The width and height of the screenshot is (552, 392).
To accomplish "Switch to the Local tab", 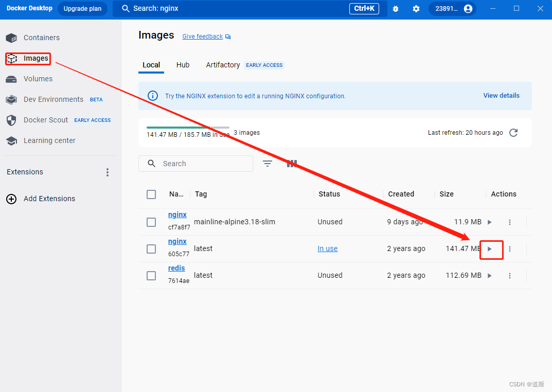I will [x=151, y=65].
